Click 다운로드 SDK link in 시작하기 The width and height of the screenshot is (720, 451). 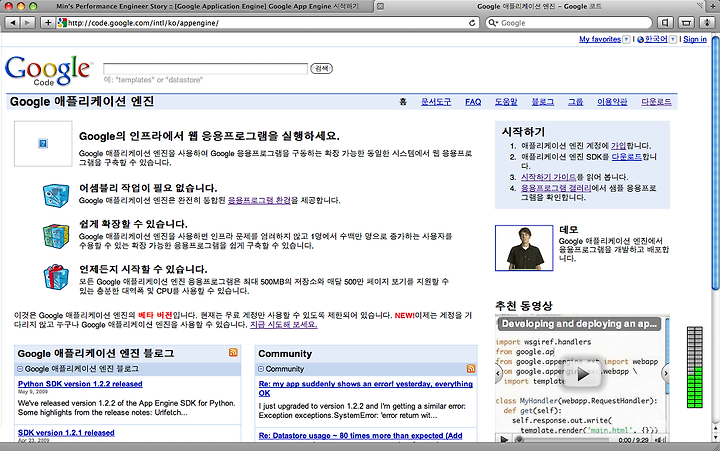pos(627,157)
